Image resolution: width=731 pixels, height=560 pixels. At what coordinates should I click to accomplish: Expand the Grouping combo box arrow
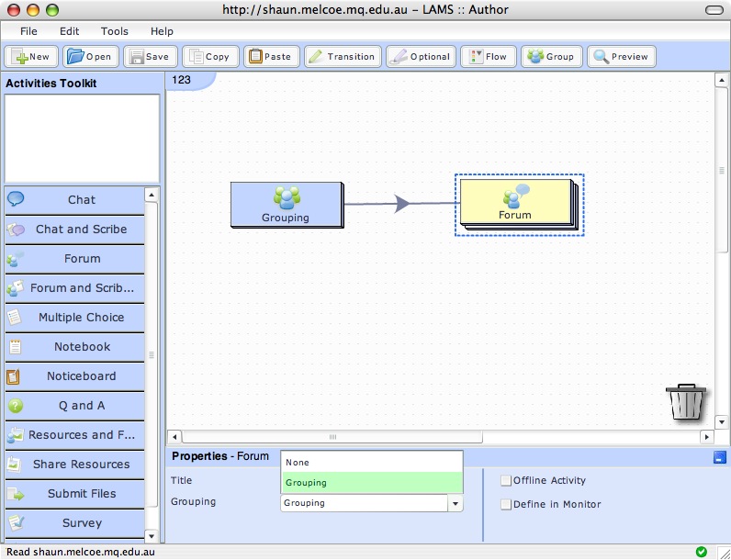tap(455, 503)
